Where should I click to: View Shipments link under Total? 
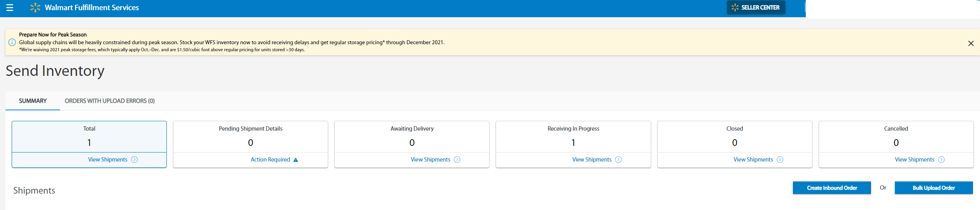pos(108,160)
